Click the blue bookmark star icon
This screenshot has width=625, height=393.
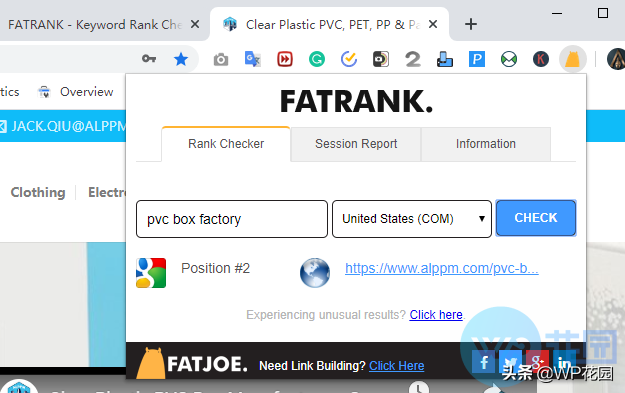[181, 59]
